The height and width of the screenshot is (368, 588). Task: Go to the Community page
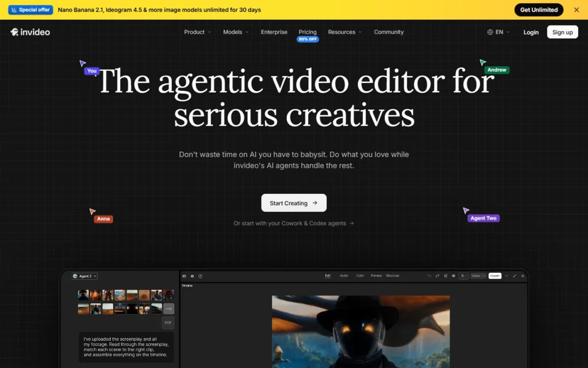click(x=389, y=32)
